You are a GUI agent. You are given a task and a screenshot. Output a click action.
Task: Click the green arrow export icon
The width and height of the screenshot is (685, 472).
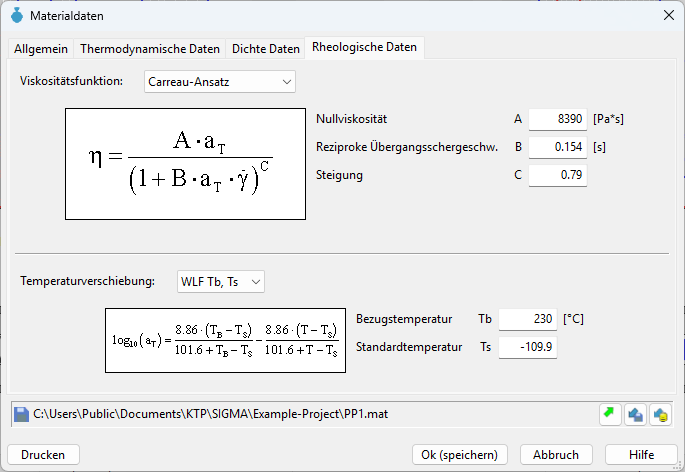(609, 414)
